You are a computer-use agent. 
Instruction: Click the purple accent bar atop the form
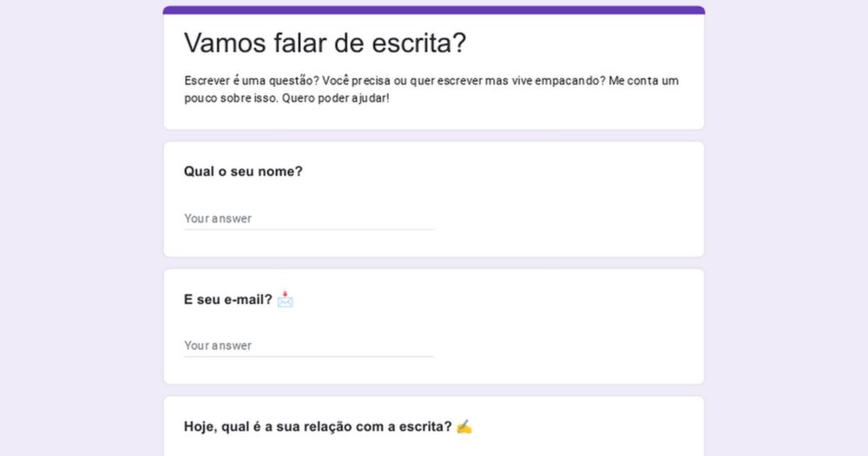coord(434,10)
